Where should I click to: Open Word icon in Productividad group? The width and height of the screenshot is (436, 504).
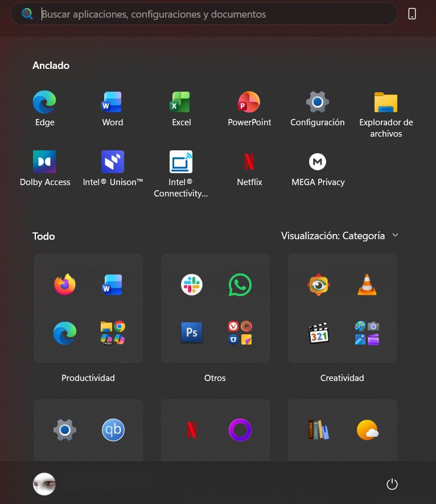click(112, 285)
